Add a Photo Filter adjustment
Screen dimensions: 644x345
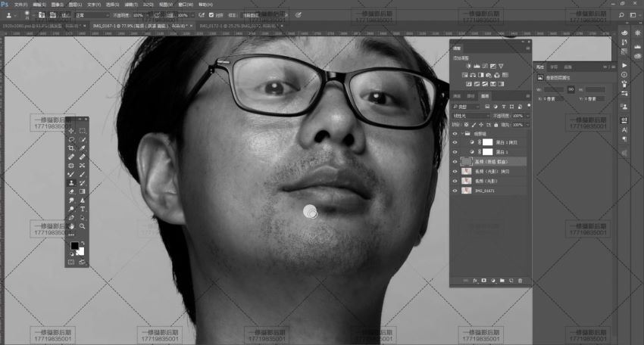coord(489,75)
